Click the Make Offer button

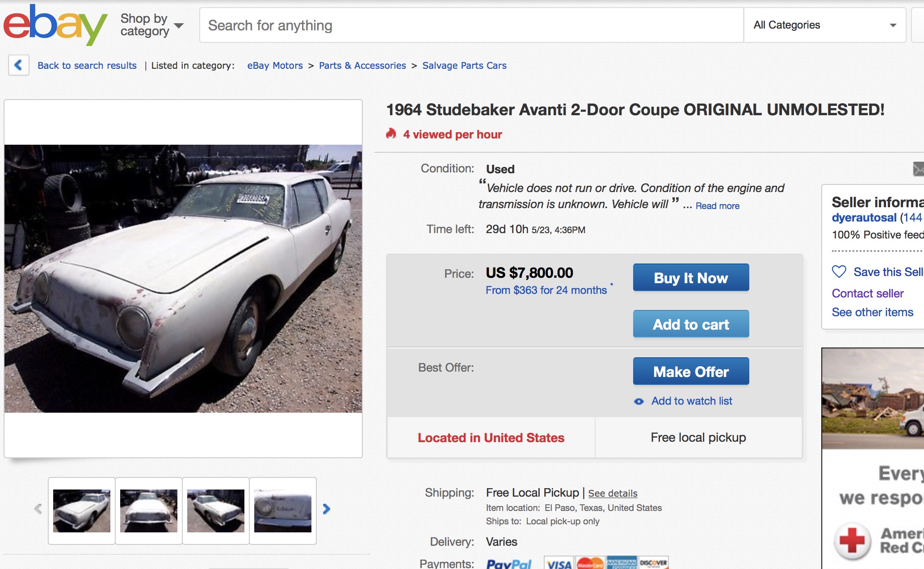[691, 371]
